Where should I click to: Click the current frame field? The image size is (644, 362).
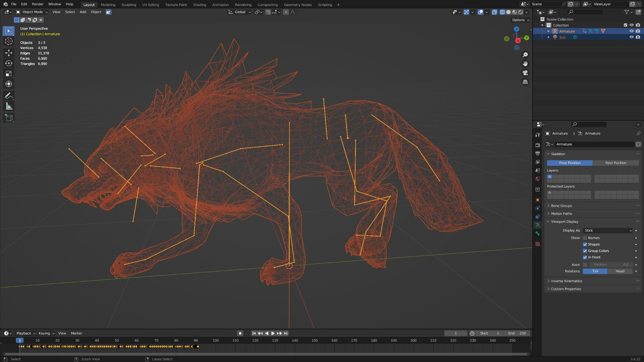455,333
